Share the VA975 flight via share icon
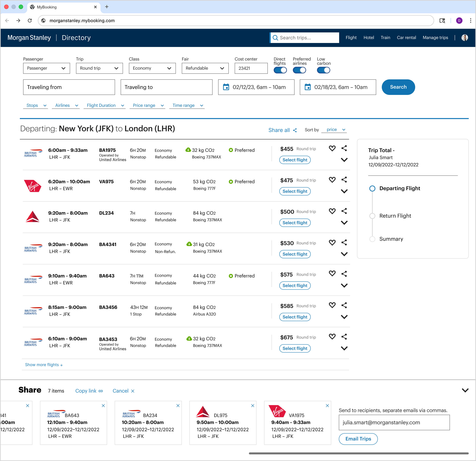Image resolution: width=476 pixels, height=461 pixels. pyautogui.click(x=344, y=180)
